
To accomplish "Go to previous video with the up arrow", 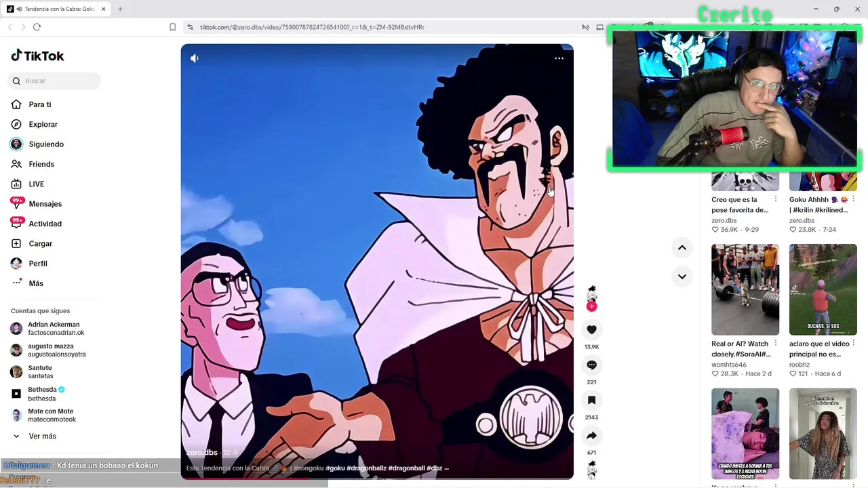I will click(x=682, y=247).
